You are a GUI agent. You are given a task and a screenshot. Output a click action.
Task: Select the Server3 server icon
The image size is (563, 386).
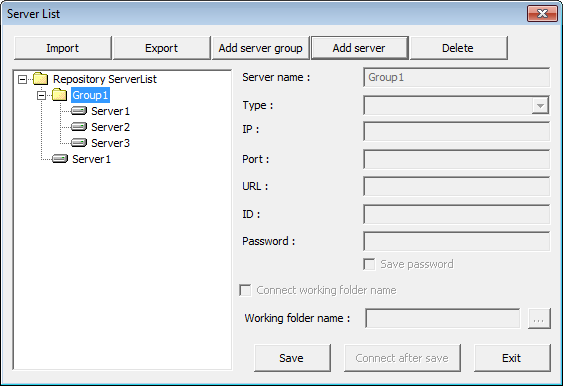click(x=79, y=143)
